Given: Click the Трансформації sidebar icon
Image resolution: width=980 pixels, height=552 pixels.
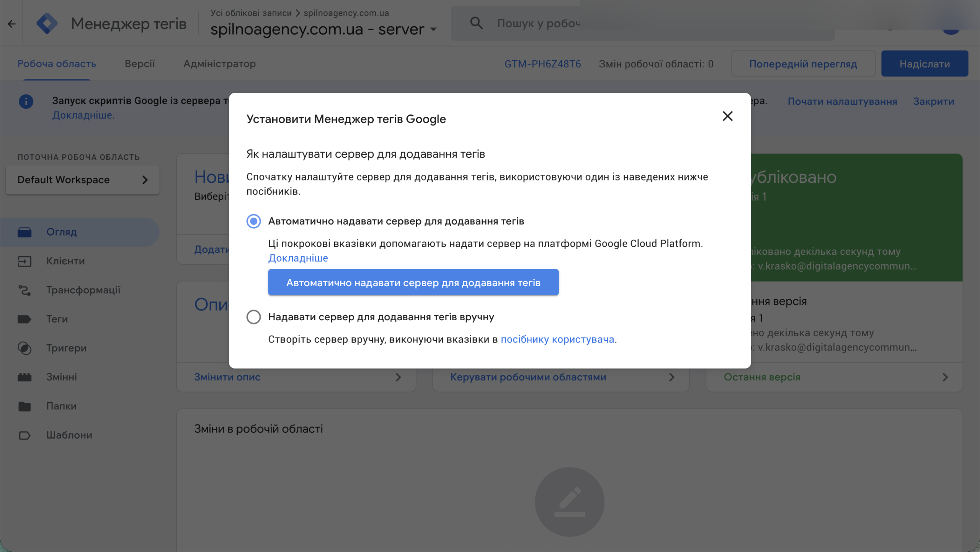Looking at the screenshot, I should 24,290.
